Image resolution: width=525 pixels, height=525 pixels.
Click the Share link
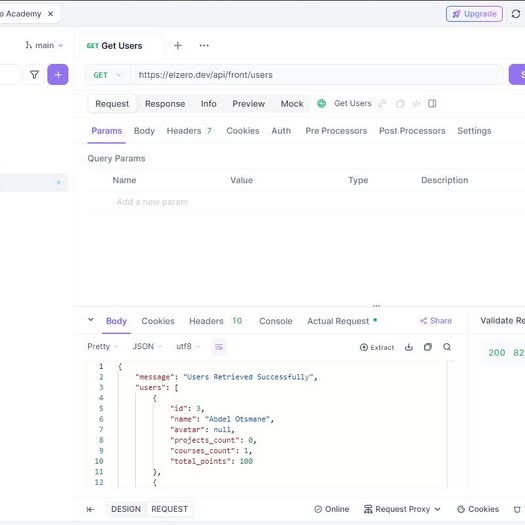point(436,321)
